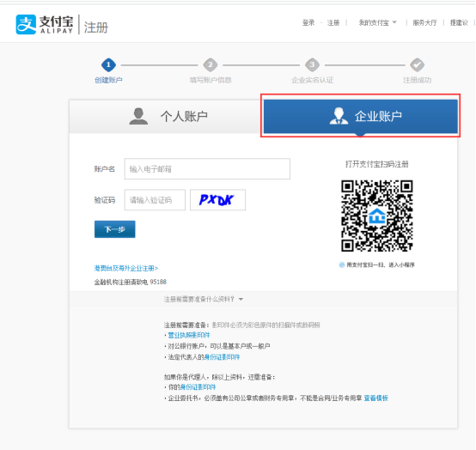Click the 验证码 field label
476x450 pixels.
105,200
